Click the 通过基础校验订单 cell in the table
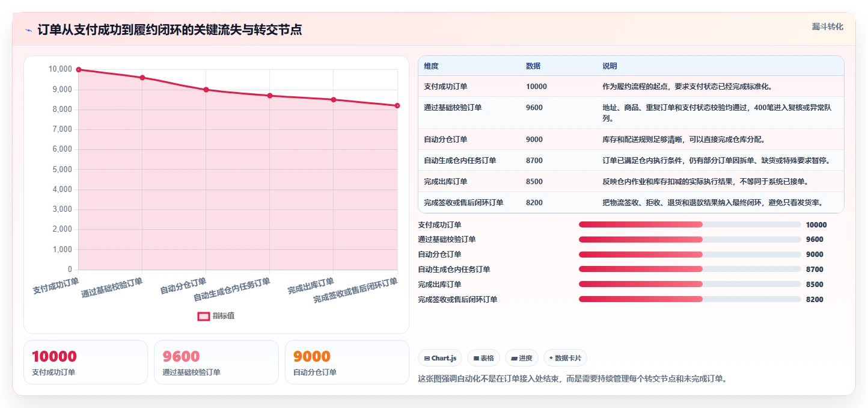 (x=453, y=108)
